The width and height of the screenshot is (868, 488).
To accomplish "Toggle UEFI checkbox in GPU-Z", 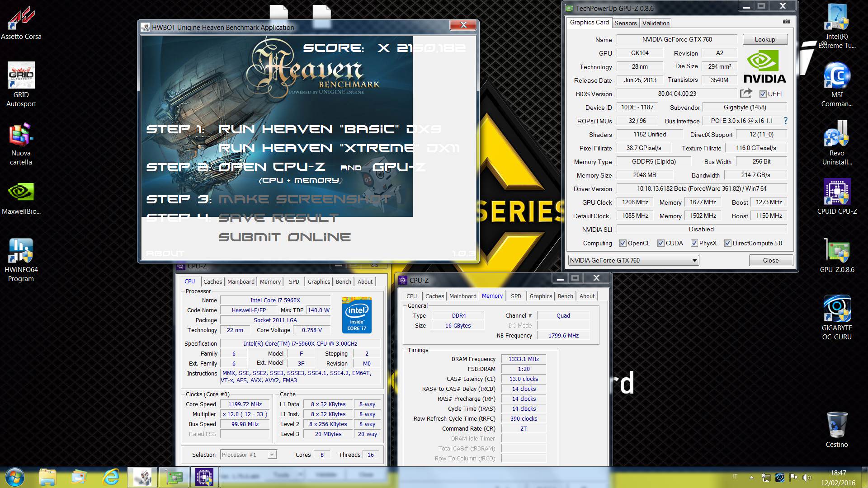I will click(x=763, y=94).
